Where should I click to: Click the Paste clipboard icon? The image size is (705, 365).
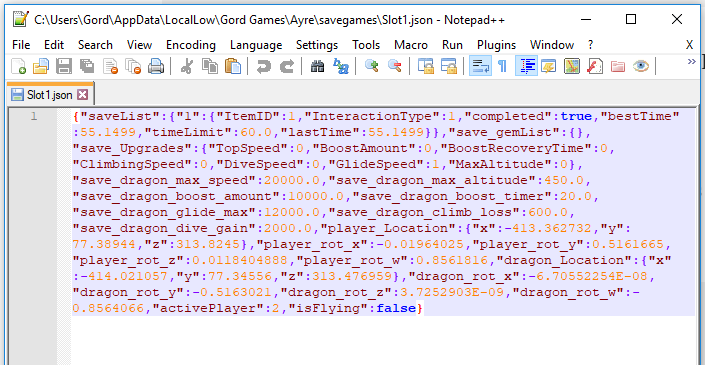[x=232, y=67]
